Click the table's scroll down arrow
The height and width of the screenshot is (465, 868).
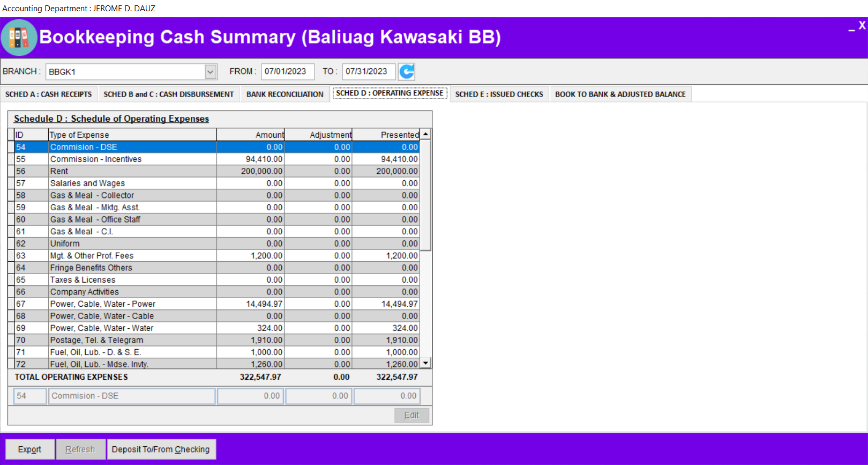point(425,363)
